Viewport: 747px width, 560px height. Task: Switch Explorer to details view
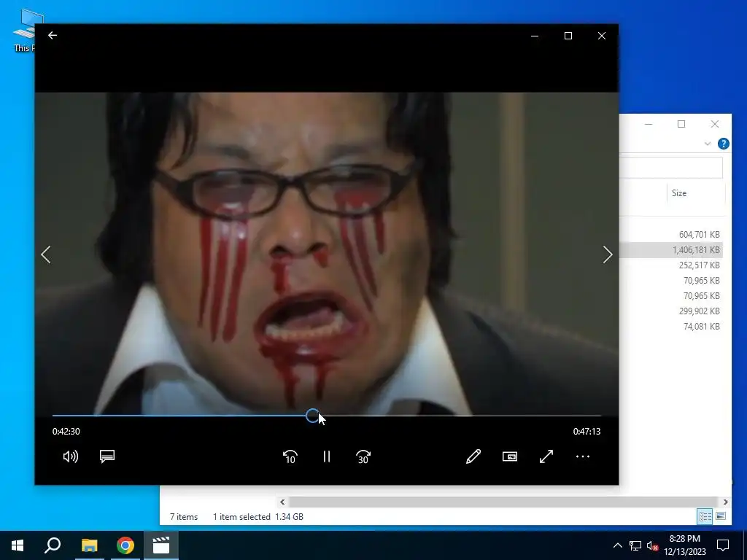click(x=705, y=516)
